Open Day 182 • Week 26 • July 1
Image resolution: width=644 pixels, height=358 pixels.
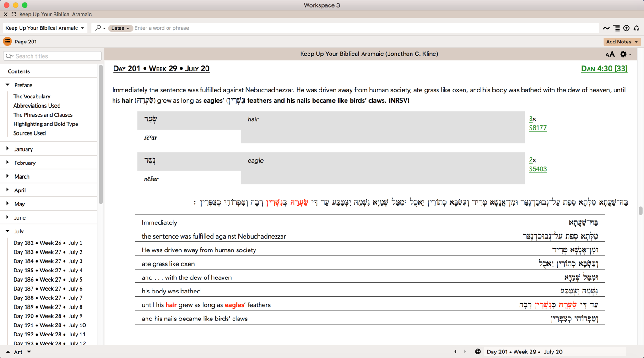(48, 243)
